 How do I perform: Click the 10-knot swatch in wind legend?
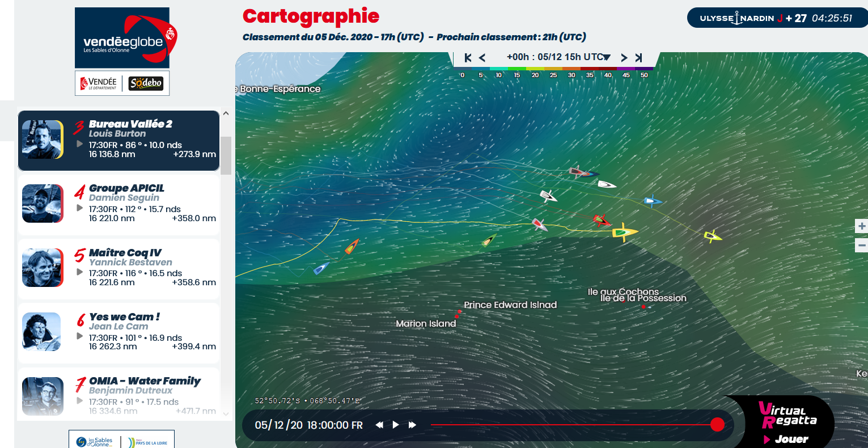[499, 69]
